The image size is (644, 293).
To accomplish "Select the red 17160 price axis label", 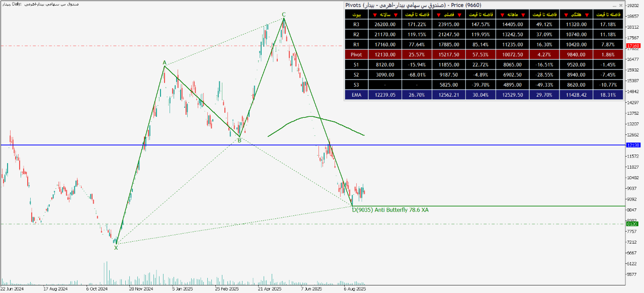I will click(x=633, y=46).
